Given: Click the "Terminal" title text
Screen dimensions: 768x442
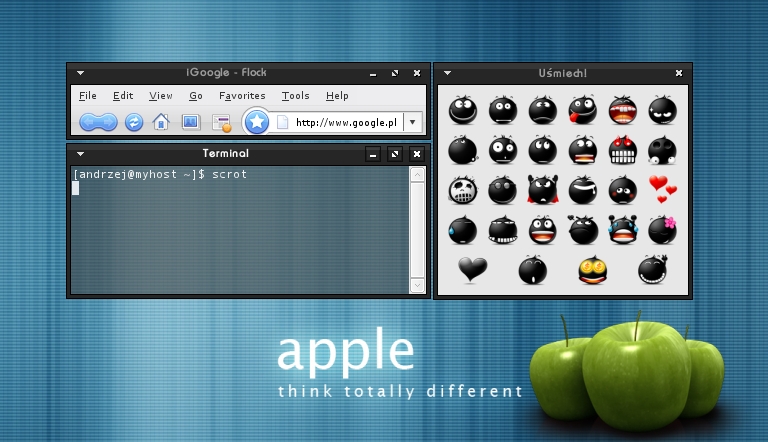Looking at the screenshot, I should (226, 153).
